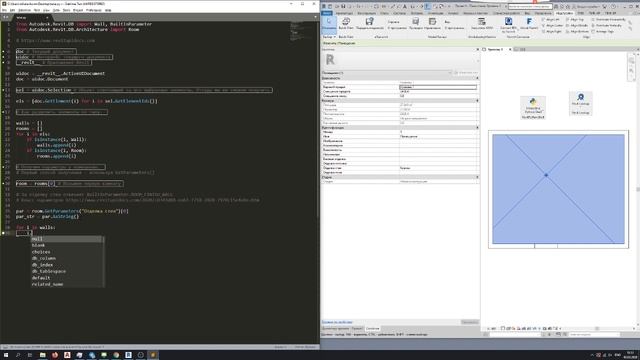Click the Верхний предел value field

(x=438, y=87)
